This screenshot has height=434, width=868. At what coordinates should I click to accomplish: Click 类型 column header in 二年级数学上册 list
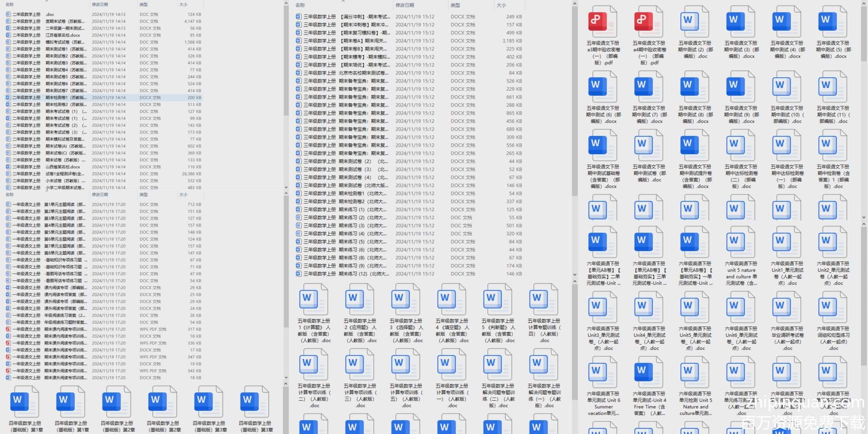pos(144,5)
